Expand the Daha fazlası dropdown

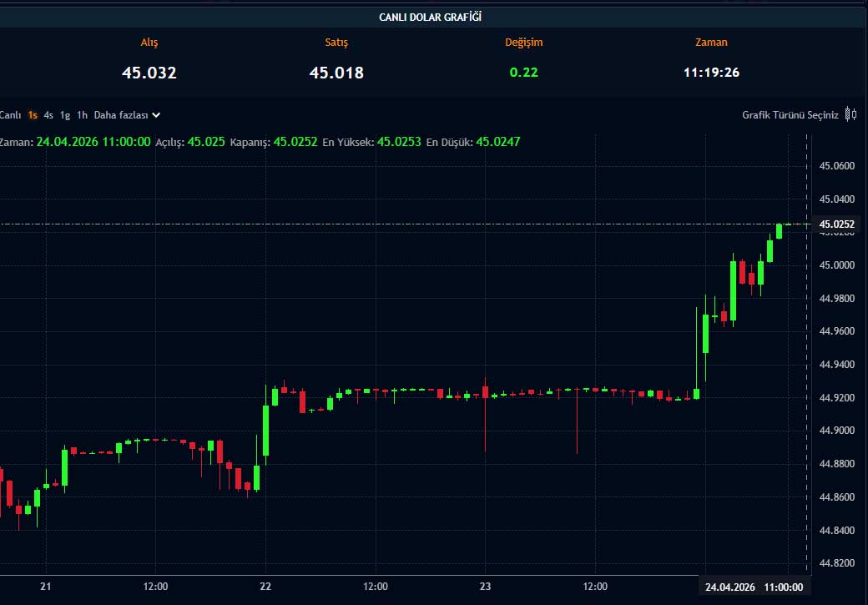(x=121, y=115)
